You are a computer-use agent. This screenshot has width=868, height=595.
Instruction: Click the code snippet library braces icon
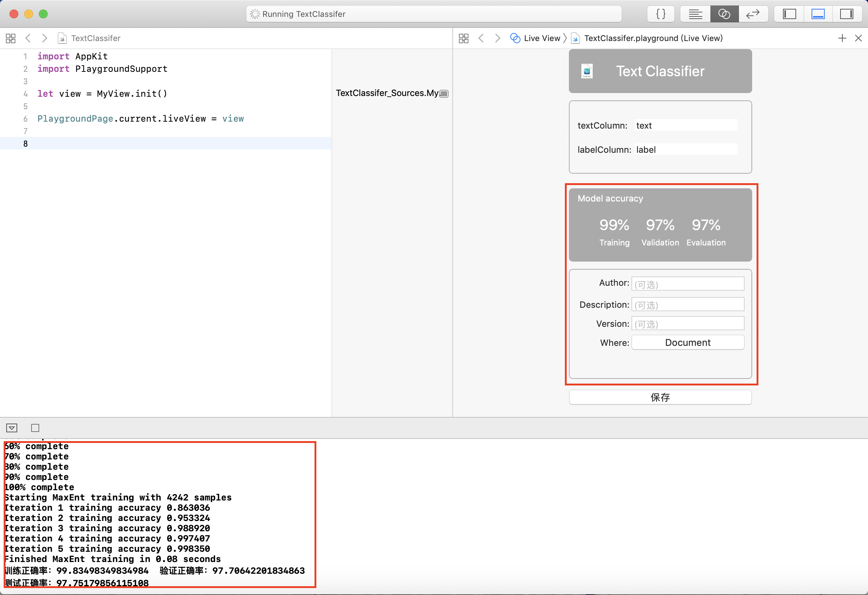click(x=660, y=14)
